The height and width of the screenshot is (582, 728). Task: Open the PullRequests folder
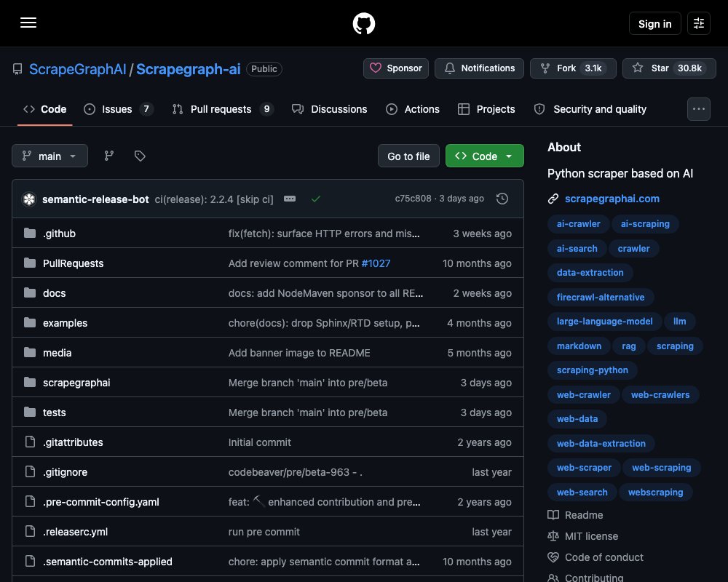[73, 263]
